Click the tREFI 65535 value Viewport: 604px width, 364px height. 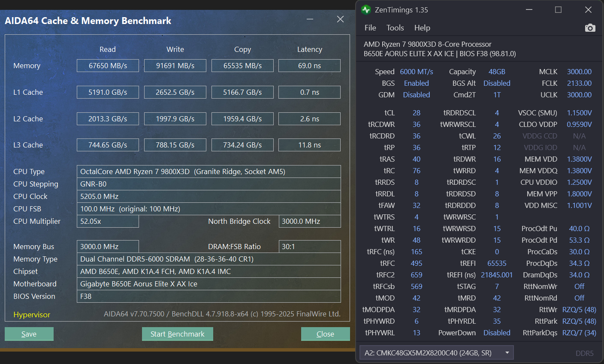[497, 263]
